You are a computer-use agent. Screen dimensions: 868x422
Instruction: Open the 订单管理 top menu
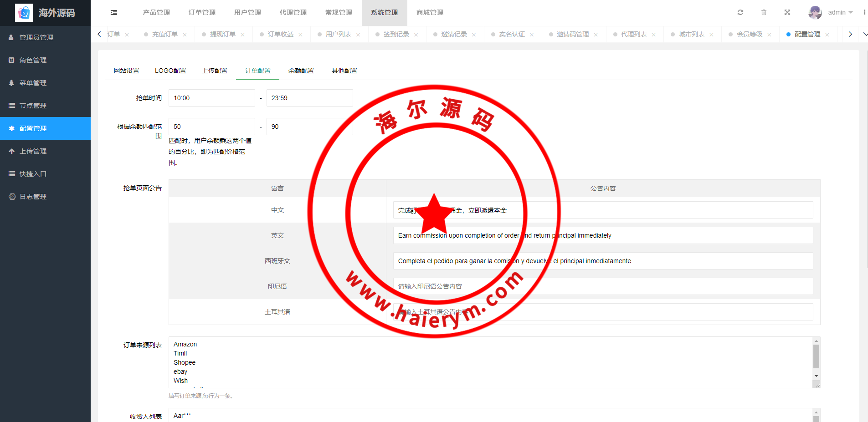[202, 12]
